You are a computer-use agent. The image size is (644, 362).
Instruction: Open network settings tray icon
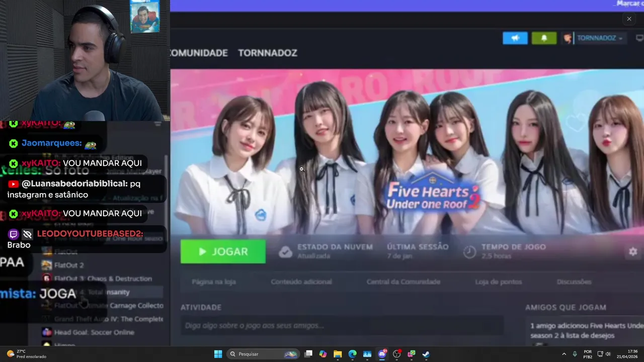[600, 354]
